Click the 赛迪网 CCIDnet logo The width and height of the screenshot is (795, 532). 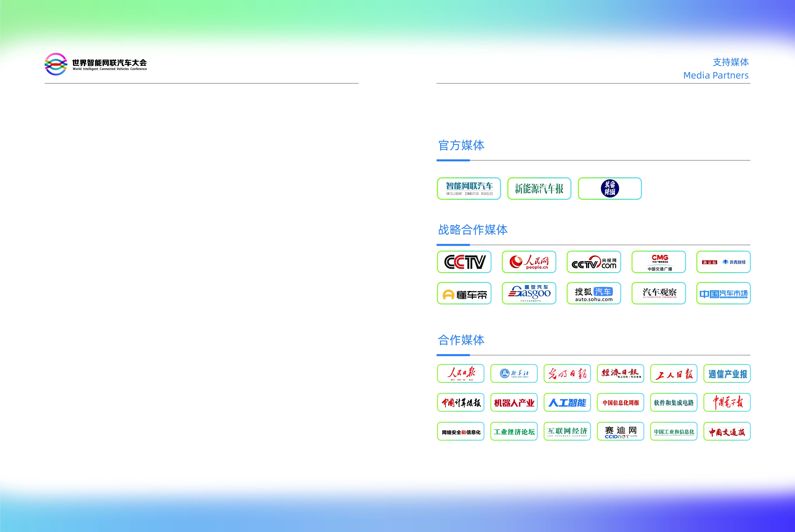[620, 431]
